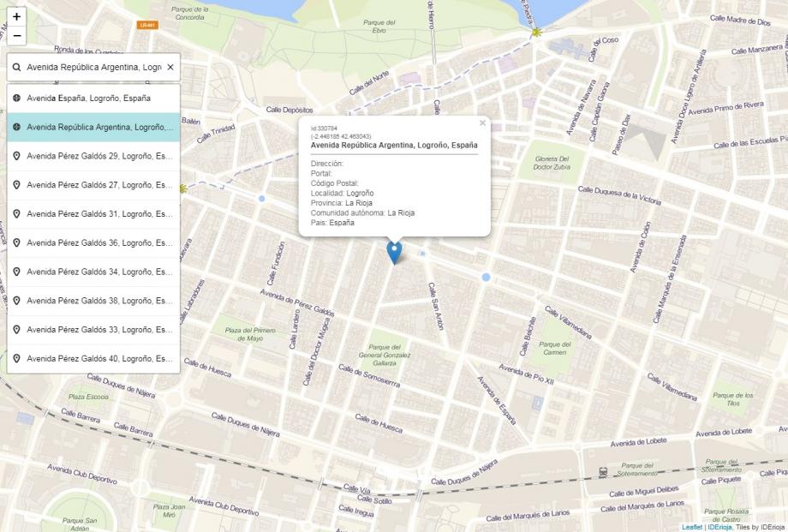Click the globe icon beside Avenida España result
Image resolution: width=788 pixels, height=532 pixels.
pyautogui.click(x=15, y=99)
